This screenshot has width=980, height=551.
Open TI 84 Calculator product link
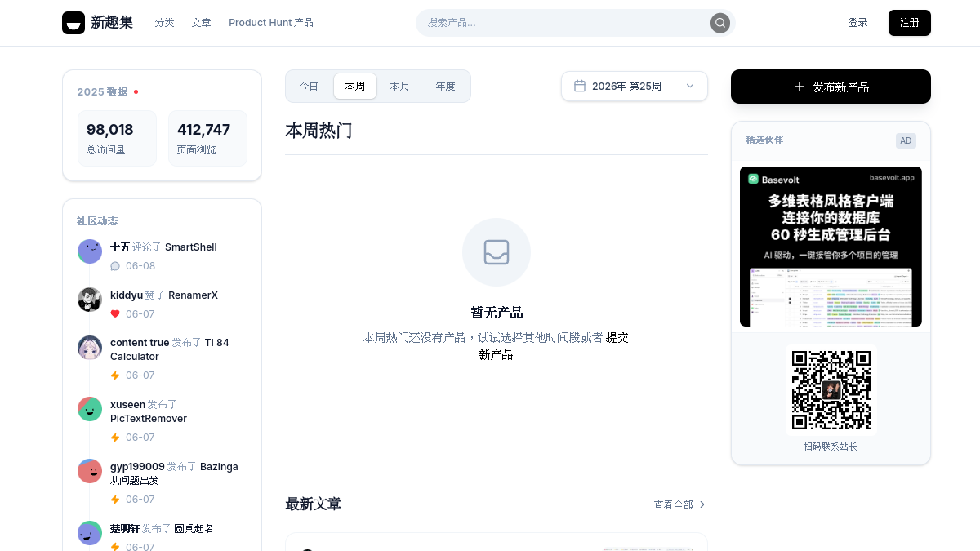170,349
